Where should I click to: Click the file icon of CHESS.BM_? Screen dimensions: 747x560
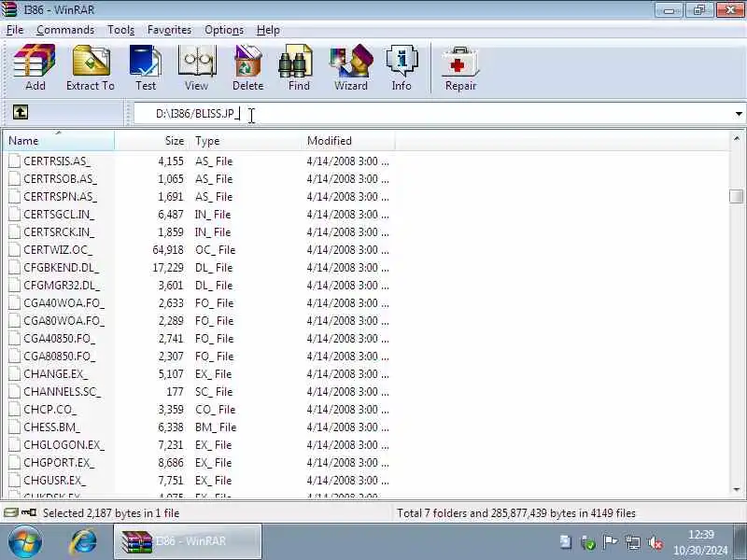tap(15, 427)
